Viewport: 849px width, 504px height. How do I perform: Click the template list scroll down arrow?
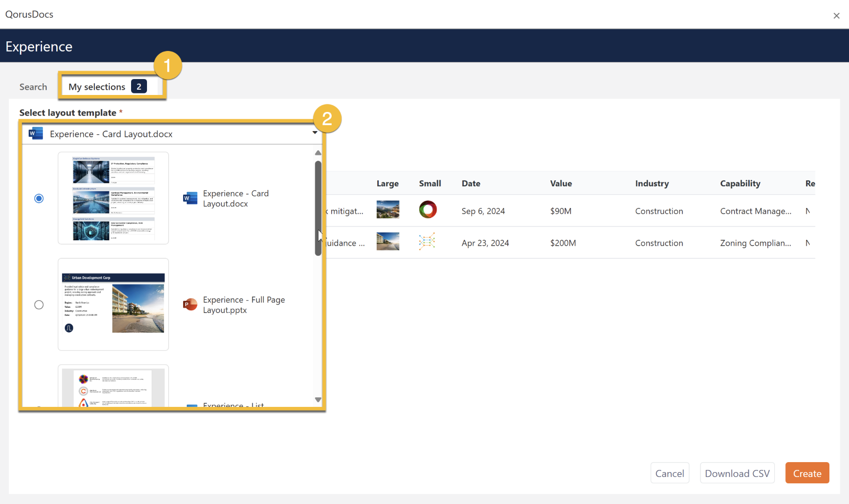(318, 400)
